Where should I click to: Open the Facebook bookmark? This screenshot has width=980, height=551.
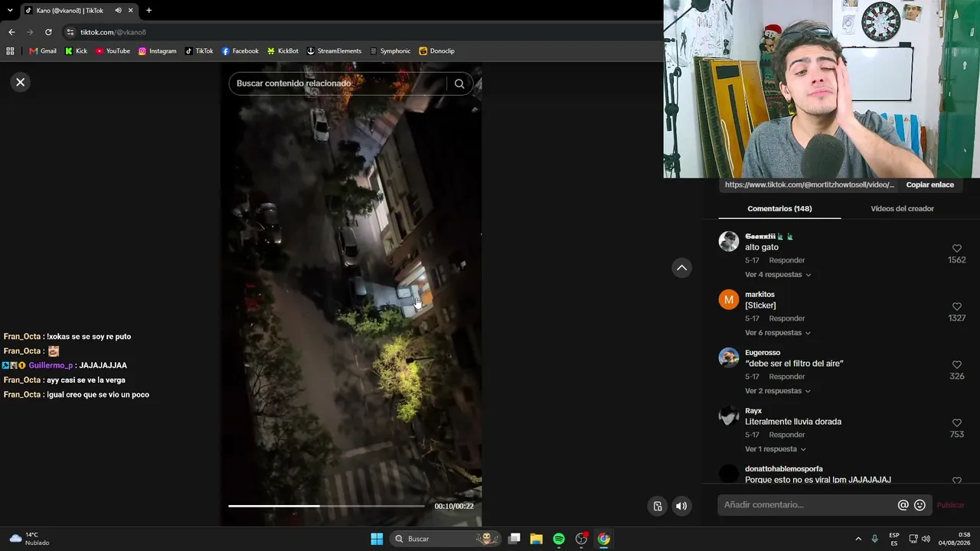pyautogui.click(x=240, y=51)
